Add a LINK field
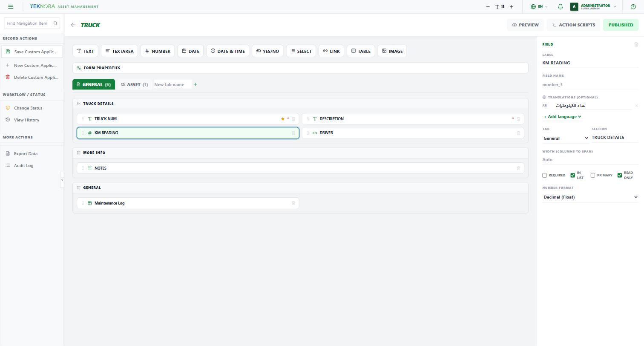 (331, 51)
